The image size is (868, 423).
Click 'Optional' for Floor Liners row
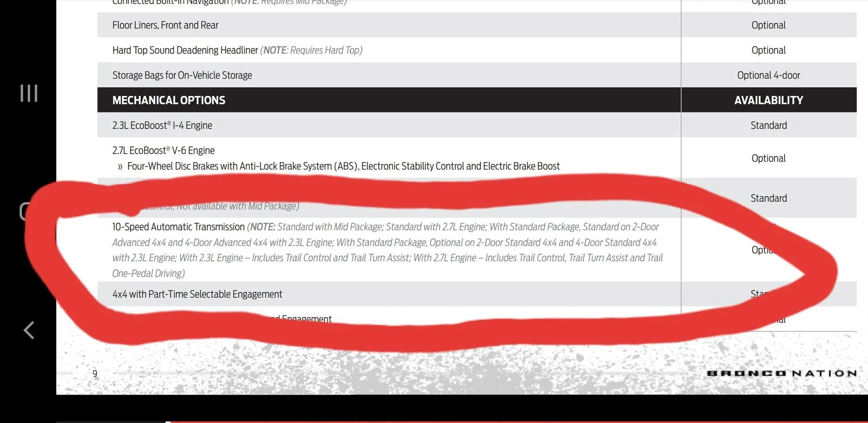[768, 25]
